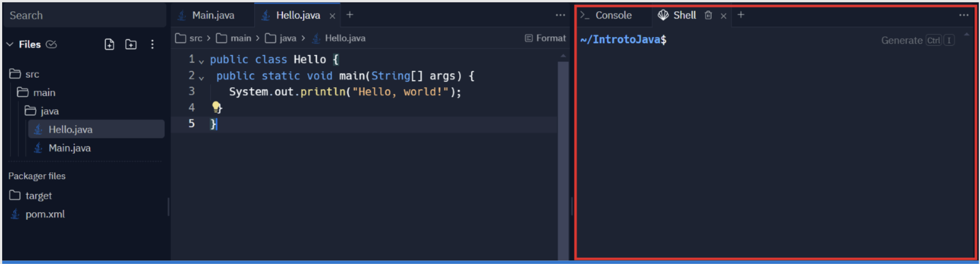Switch to the Shell tab
This screenshot has width=980, height=264.
coord(677,16)
